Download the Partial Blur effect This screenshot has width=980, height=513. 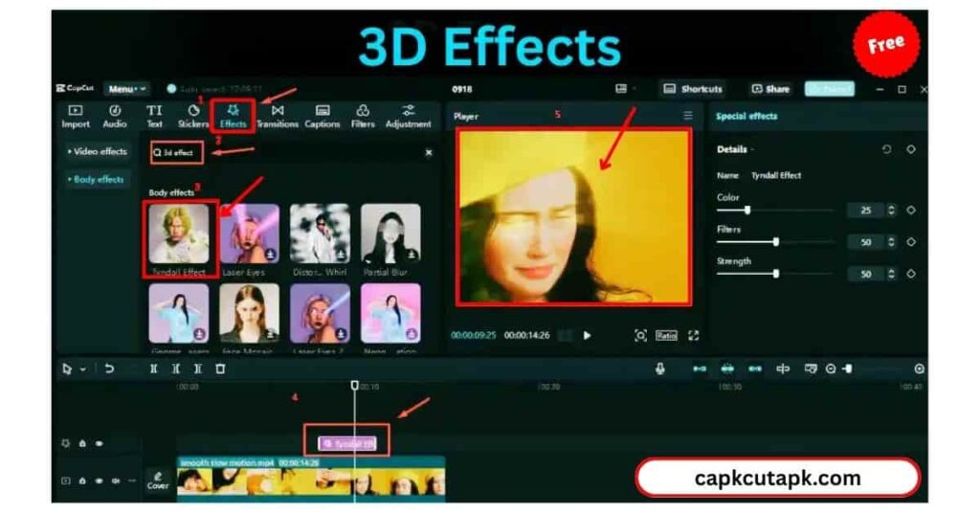click(x=412, y=255)
